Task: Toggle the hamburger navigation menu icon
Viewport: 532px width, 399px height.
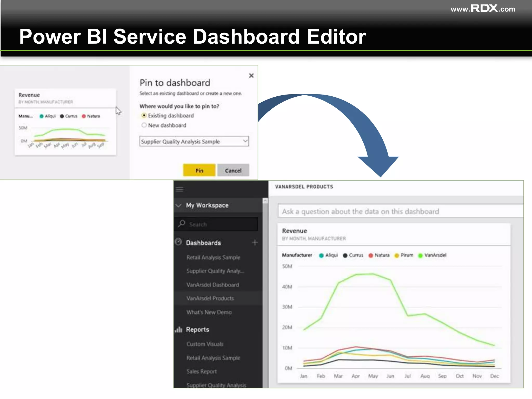Action: [179, 189]
